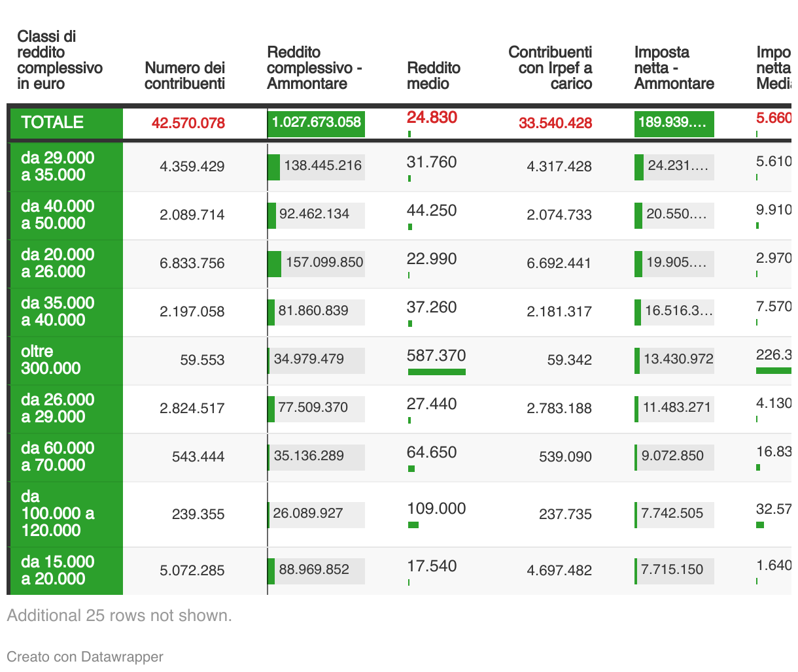Select the da 15.000 a 20.000 row label
The width and height of the screenshot is (798, 672).
pyautogui.click(x=58, y=571)
